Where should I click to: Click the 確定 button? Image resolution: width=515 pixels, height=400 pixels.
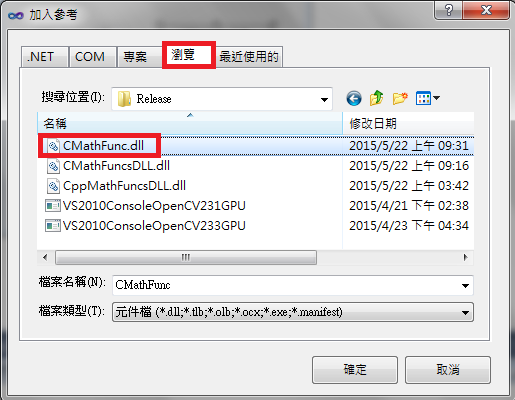(x=355, y=370)
